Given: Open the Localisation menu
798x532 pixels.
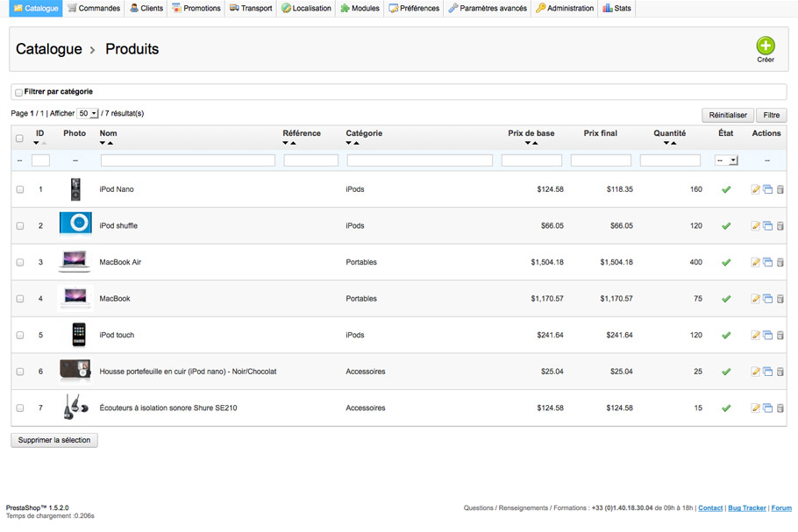Looking at the screenshot, I should [x=306, y=8].
